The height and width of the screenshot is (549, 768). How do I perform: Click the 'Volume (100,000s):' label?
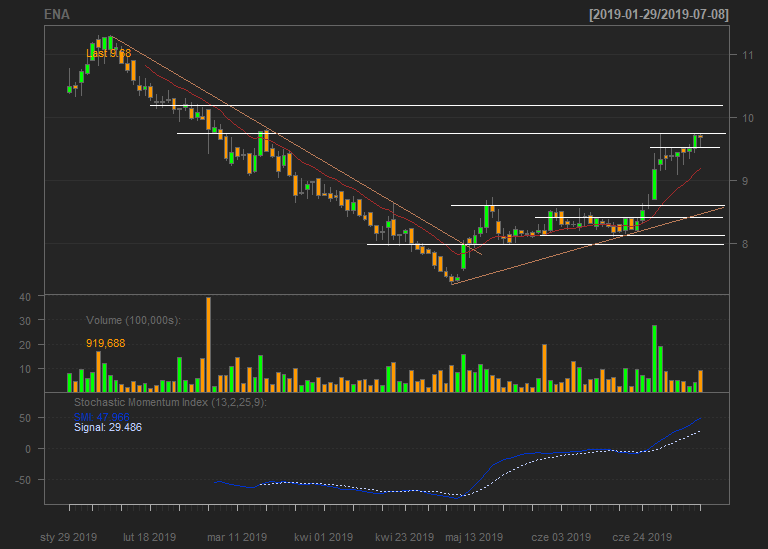pyautogui.click(x=133, y=320)
